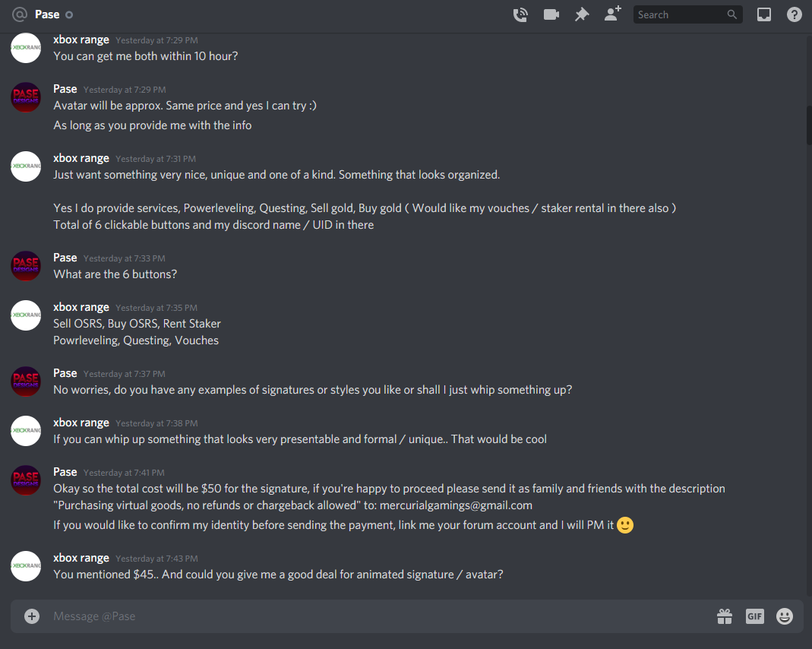Click the smiley emoji in Pase's message
The width and height of the screenshot is (812, 649).
pyautogui.click(x=625, y=524)
